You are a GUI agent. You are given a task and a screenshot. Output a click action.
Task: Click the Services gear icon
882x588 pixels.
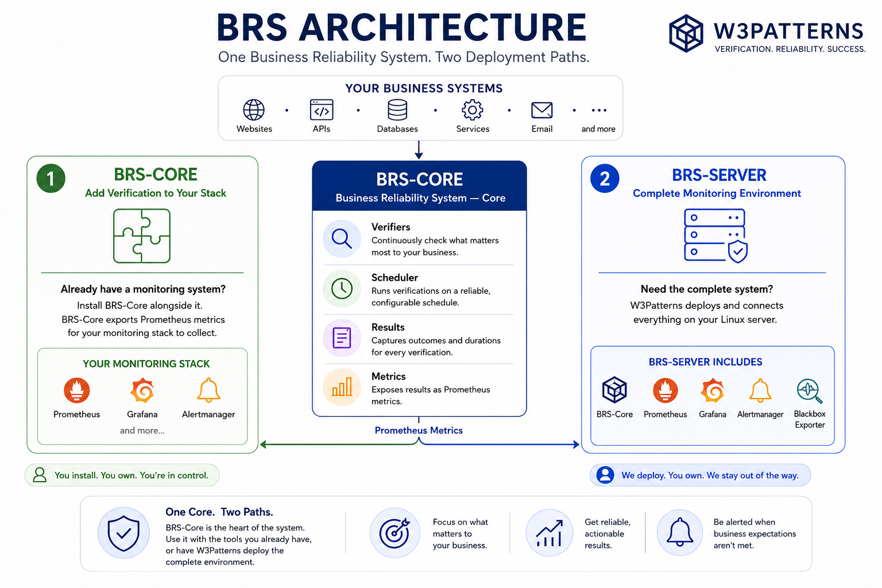[473, 110]
